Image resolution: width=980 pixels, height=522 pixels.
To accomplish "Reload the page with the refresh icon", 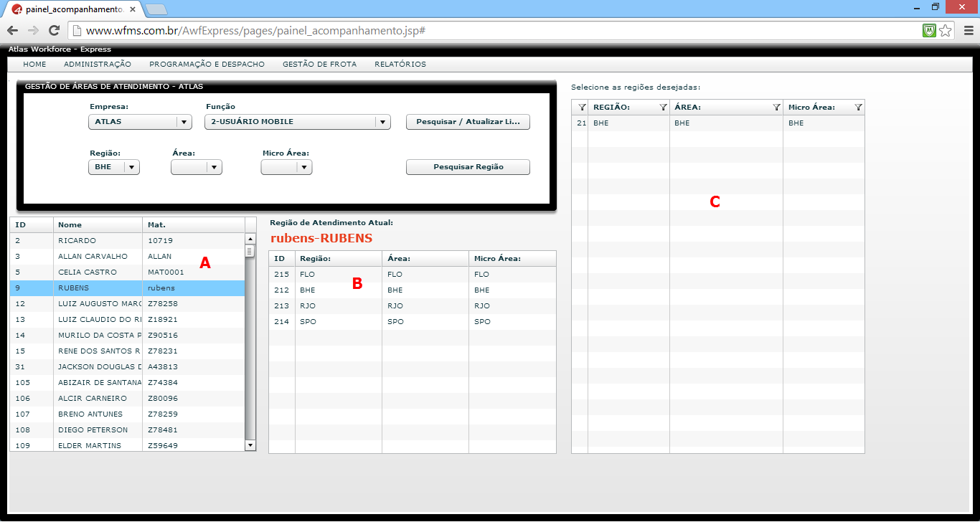I will [53, 31].
